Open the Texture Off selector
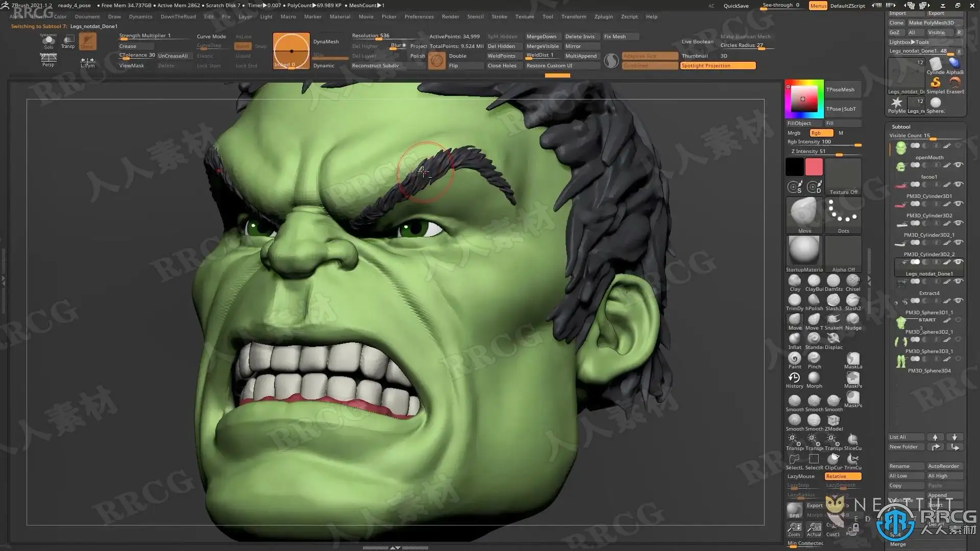Image resolution: width=980 pixels, height=551 pixels. [x=843, y=177]
